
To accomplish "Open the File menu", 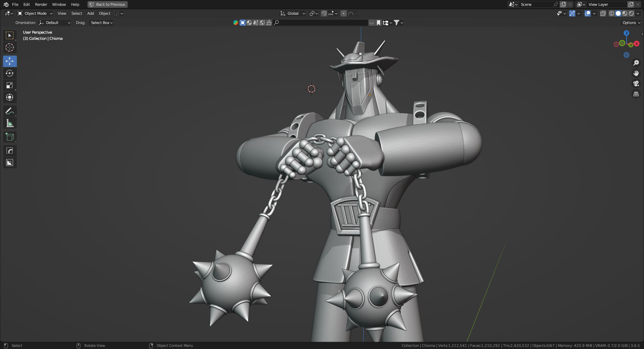I will [15, 4].
